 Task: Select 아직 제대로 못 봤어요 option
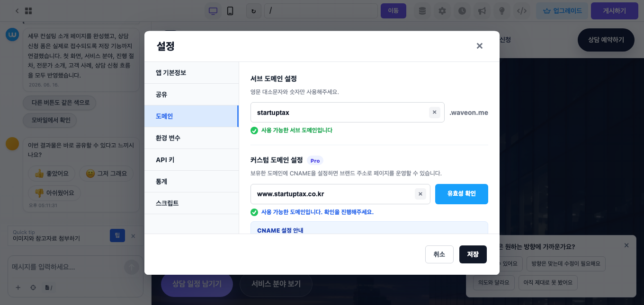click(548, 283)
